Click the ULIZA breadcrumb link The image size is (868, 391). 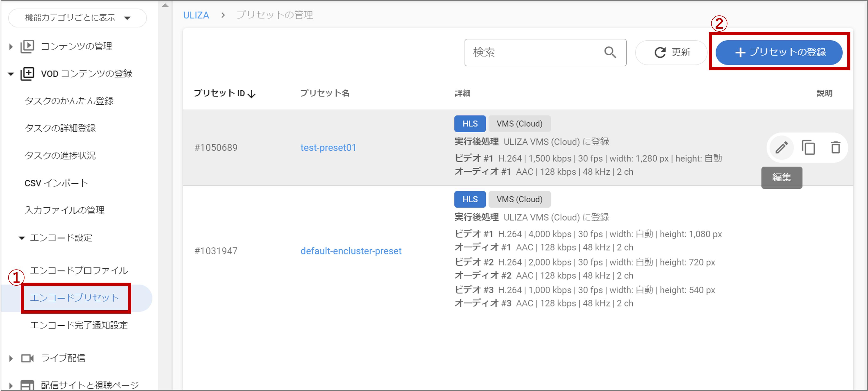click(x=196, y=15)
